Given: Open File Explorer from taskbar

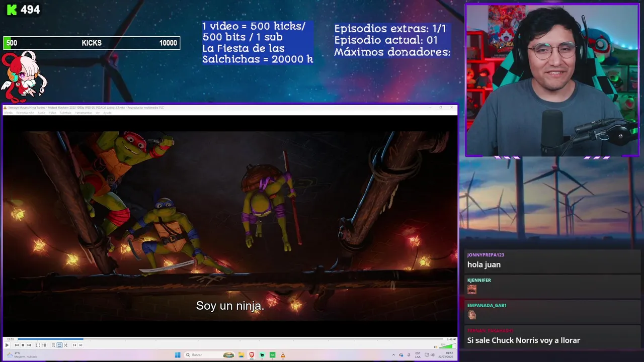Looking at the screenshot, I should (x=241, y=355).
